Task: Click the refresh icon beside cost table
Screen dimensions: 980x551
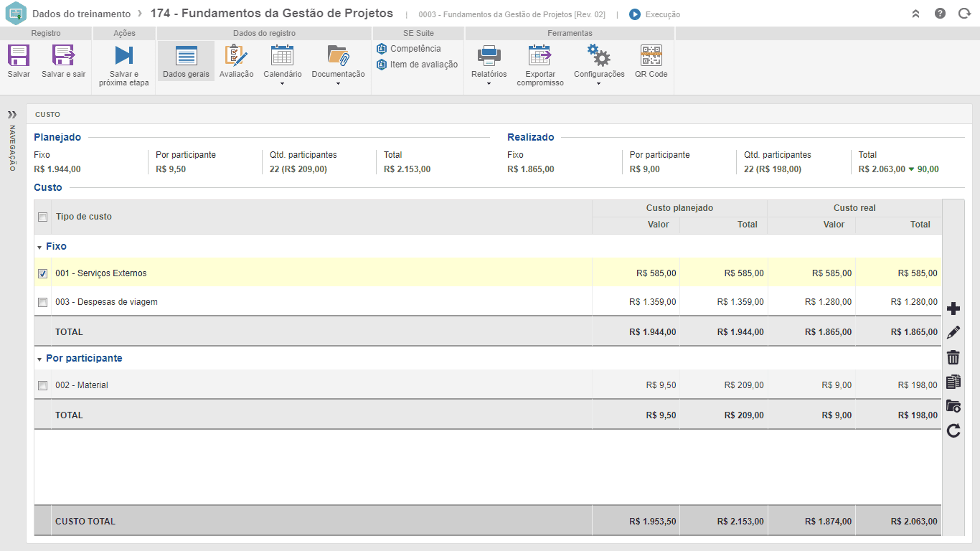Action: click(x=953, y=430)
